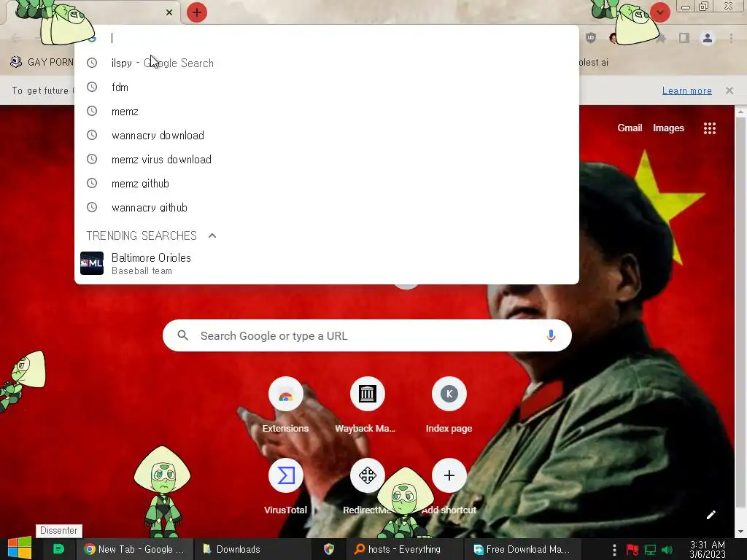The image size is (747, 560).
Task: Switch to the Free Download Manager window
Action: pyautogui.click(x=522, y=549)
